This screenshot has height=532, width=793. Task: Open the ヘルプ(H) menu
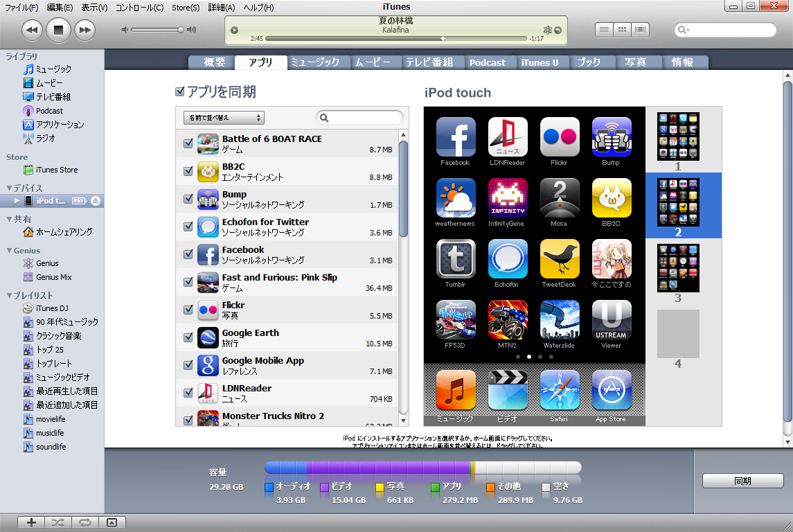pos(258,8)
